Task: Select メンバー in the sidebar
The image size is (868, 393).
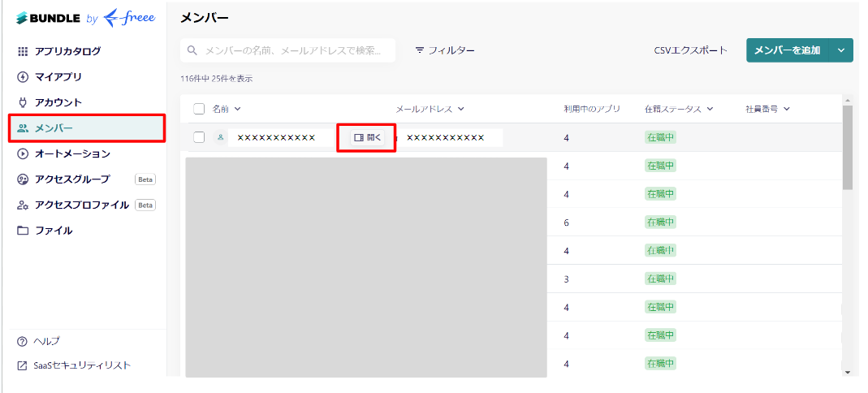Action: tap(87, 128)
